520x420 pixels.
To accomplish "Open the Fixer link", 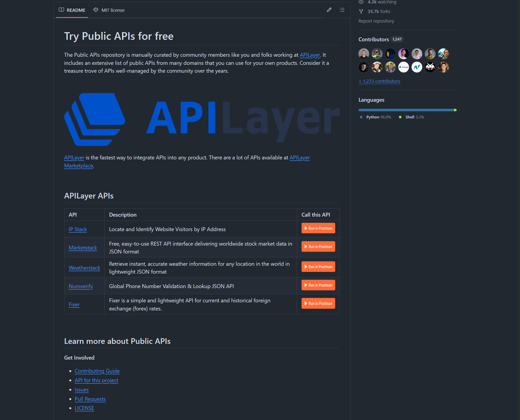I will pos(74,305).
